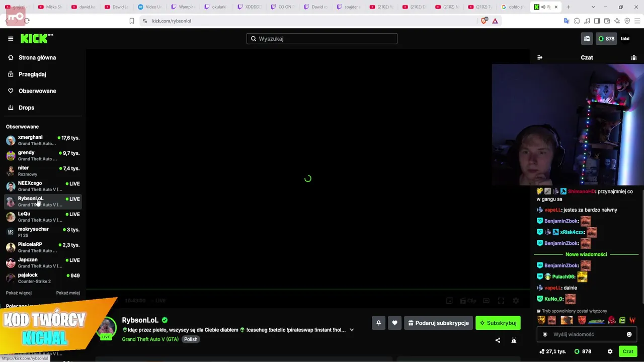Open the chat identity badge icon
Viewport: 644px width, 362px height.
545,334
